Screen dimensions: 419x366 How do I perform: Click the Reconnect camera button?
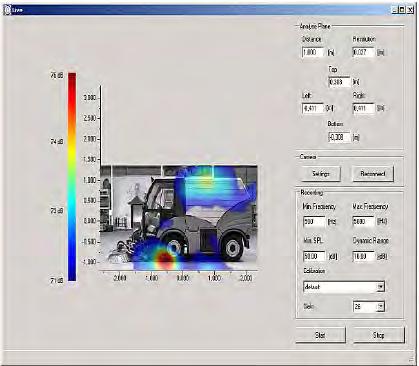coord(373,174)
